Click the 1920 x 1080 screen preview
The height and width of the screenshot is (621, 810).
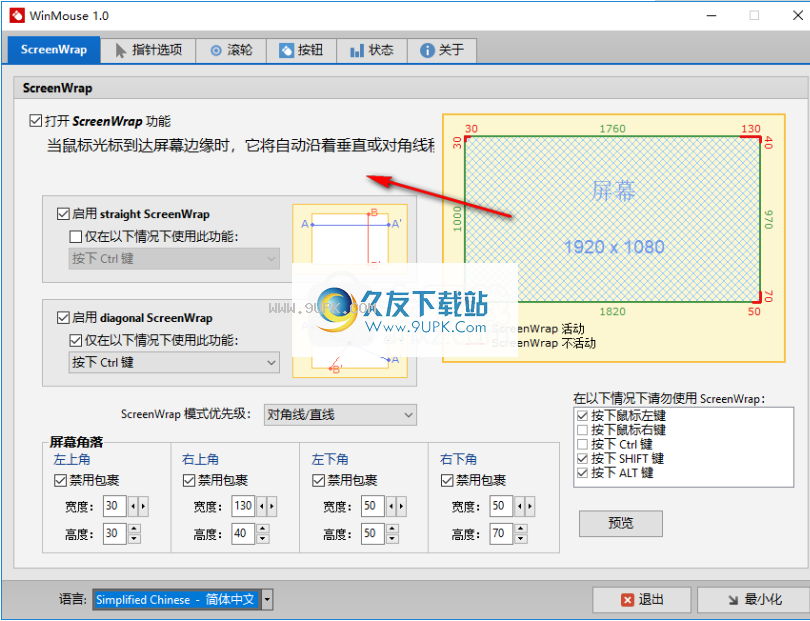point(613,220)
